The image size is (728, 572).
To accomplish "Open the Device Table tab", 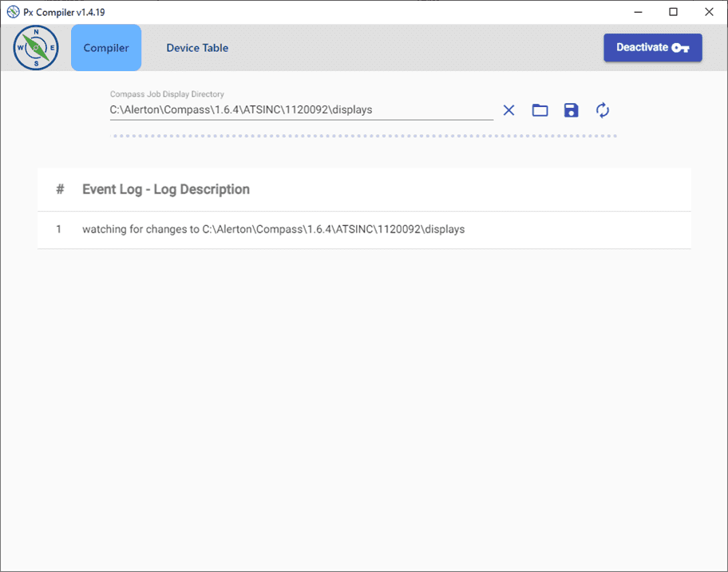I will click(197, 48).
